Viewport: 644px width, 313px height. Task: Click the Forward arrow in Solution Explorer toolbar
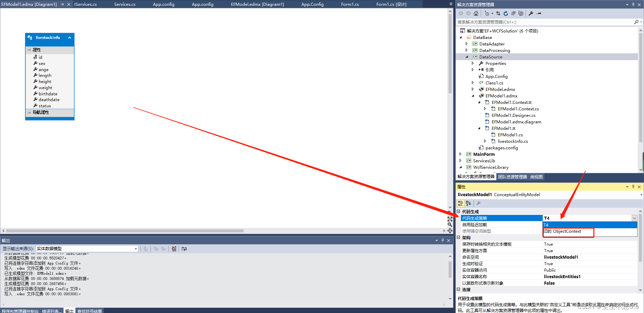(x=468, y=13)
